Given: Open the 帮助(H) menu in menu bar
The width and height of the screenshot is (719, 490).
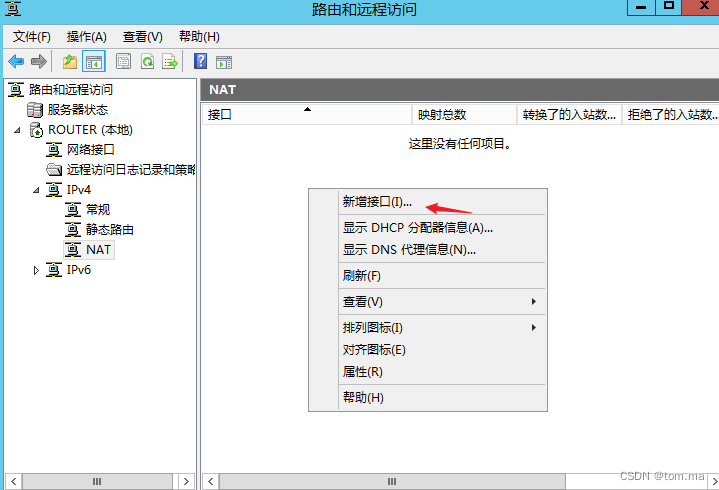Looking at the screenshot, I should [199, 37].
